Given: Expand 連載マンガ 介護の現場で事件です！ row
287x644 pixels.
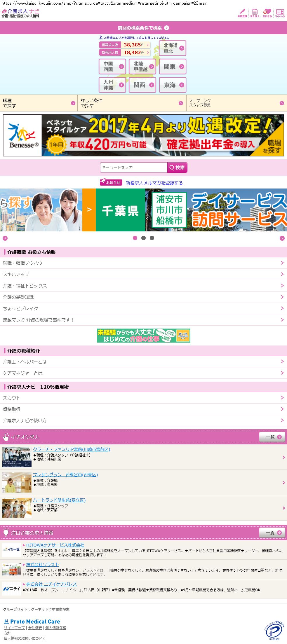Looking at the screenshot, I should coord(143,320).
